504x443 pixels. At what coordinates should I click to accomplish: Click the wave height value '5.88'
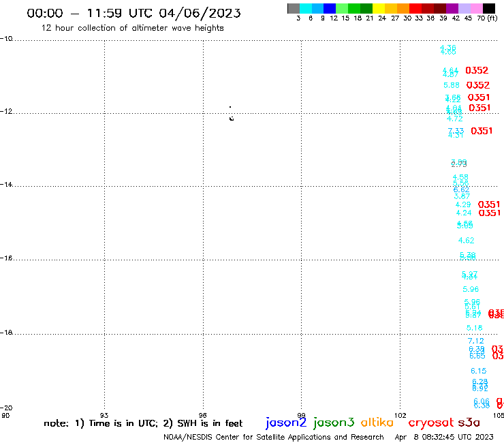[x=452, y=85]
